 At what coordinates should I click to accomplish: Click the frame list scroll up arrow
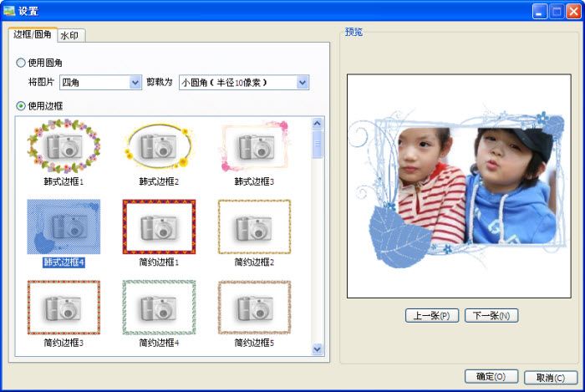pyautogui.click(x=318, y=123)
